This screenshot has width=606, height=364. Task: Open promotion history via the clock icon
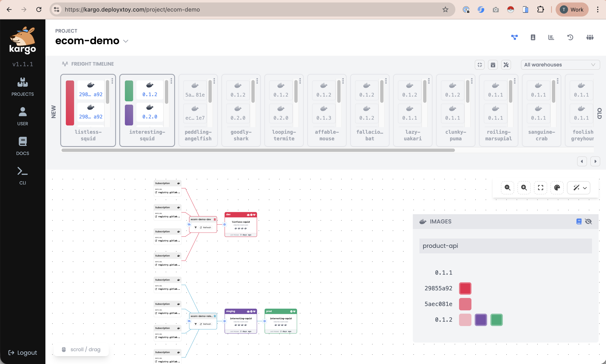click(x=570, y=37)
